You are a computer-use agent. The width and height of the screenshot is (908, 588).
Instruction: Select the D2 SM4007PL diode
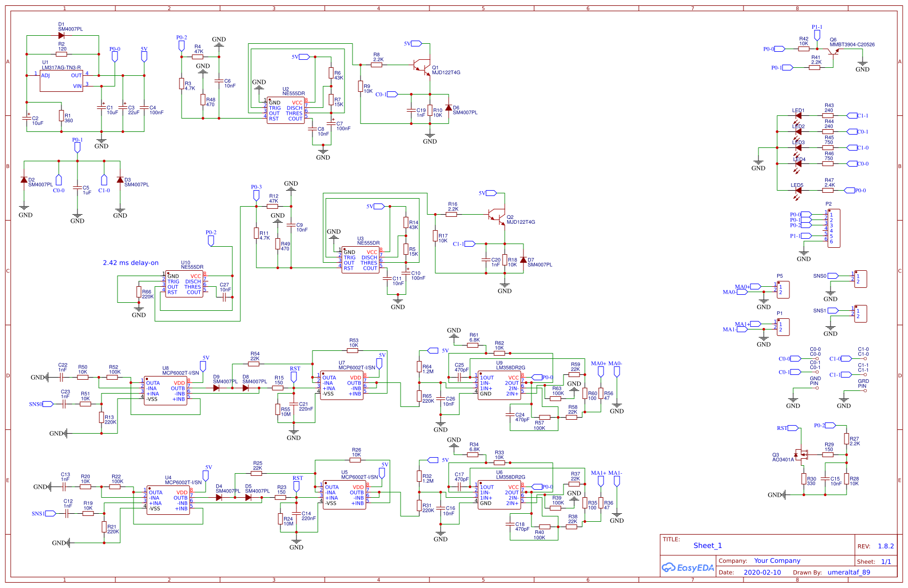coord(24,180)
